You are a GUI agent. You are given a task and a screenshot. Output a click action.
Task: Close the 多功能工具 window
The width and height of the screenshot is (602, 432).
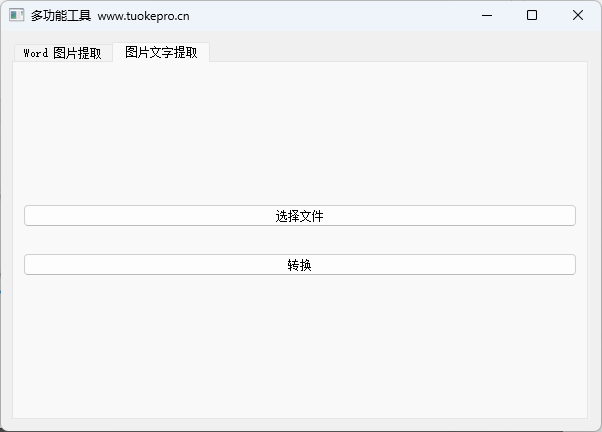pyautogui.click(x=577, y=15)
